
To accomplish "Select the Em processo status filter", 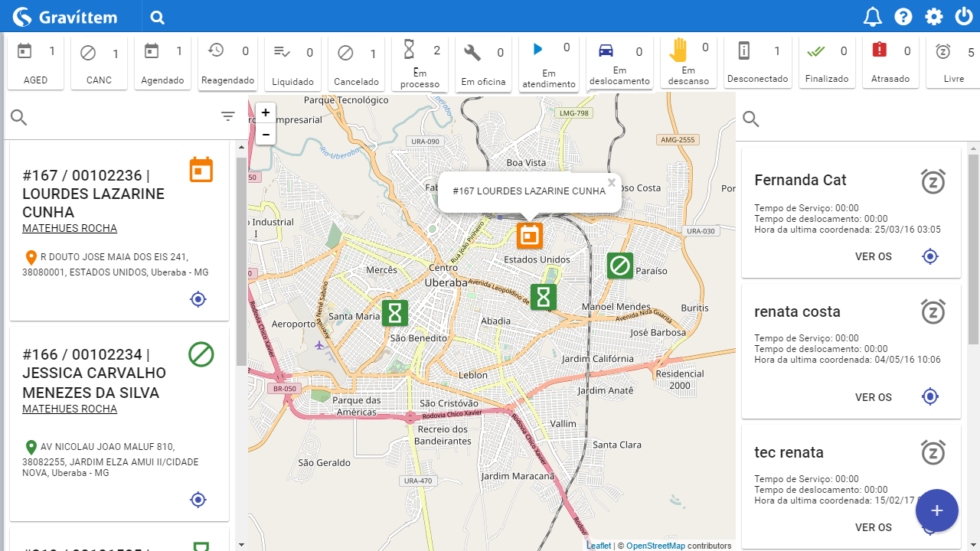I will [420, 65].
